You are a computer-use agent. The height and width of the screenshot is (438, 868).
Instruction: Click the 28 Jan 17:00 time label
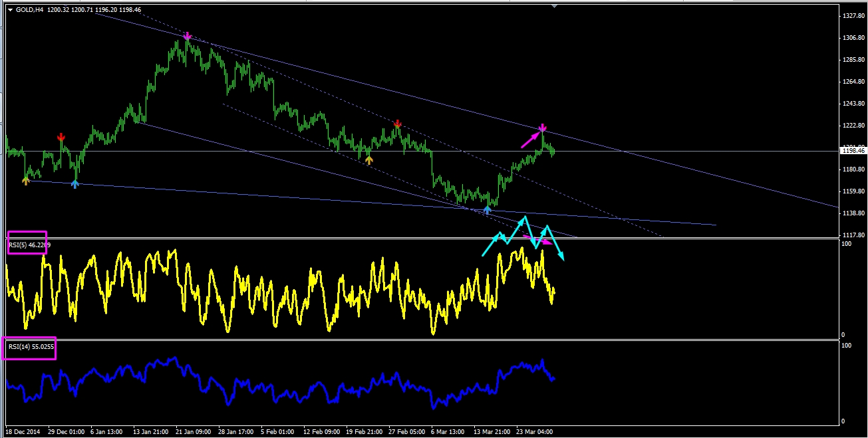pos(235,431)
